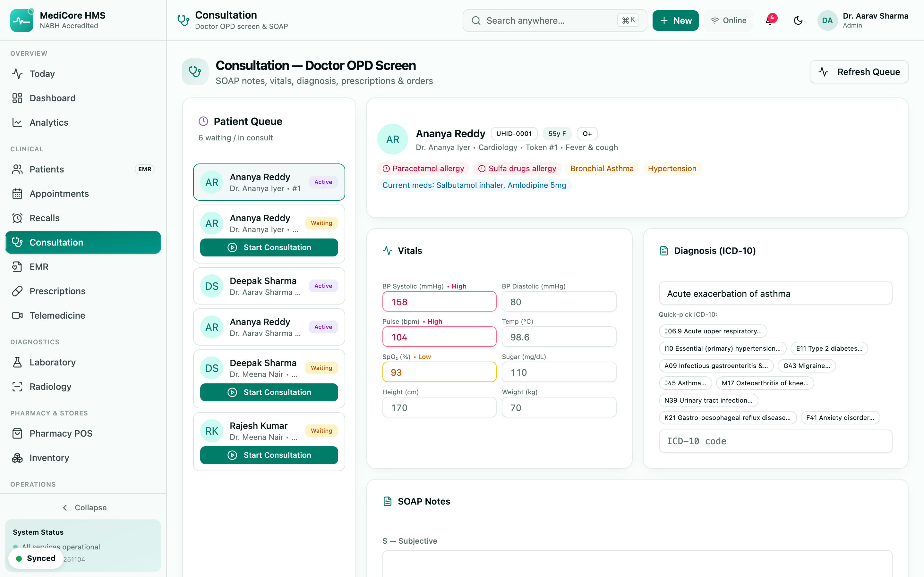Click the New button
The height and width of the screenshot is (577, 924).
pos(675,21)
